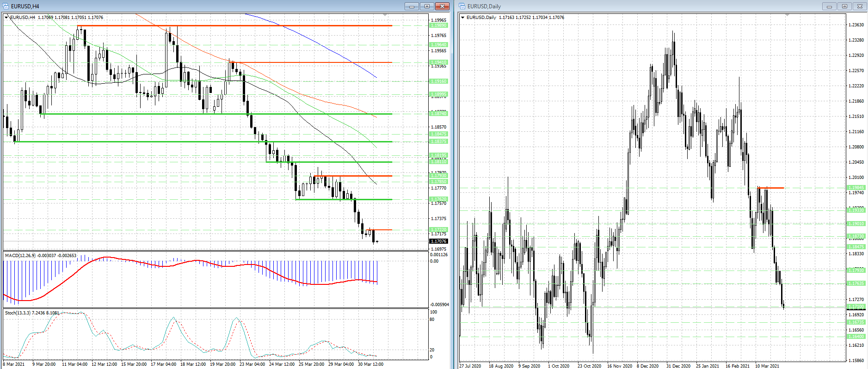Viewport: 868px width, 369px height.
Task: Click the Stoch(13,3,3) indicator label
Action: point(32,313)
